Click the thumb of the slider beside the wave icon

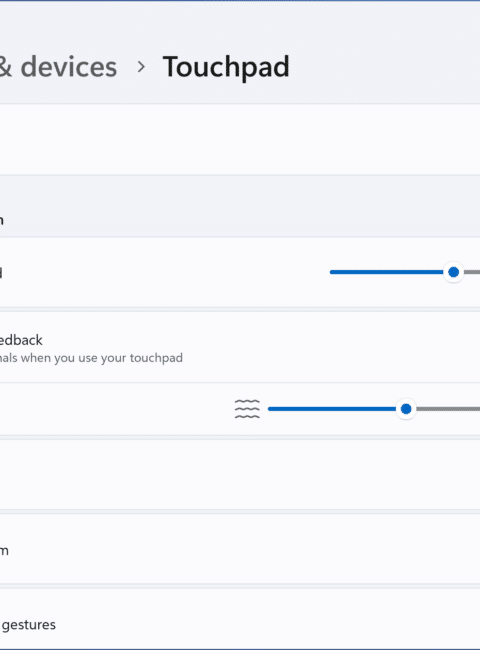click(406, 409)
